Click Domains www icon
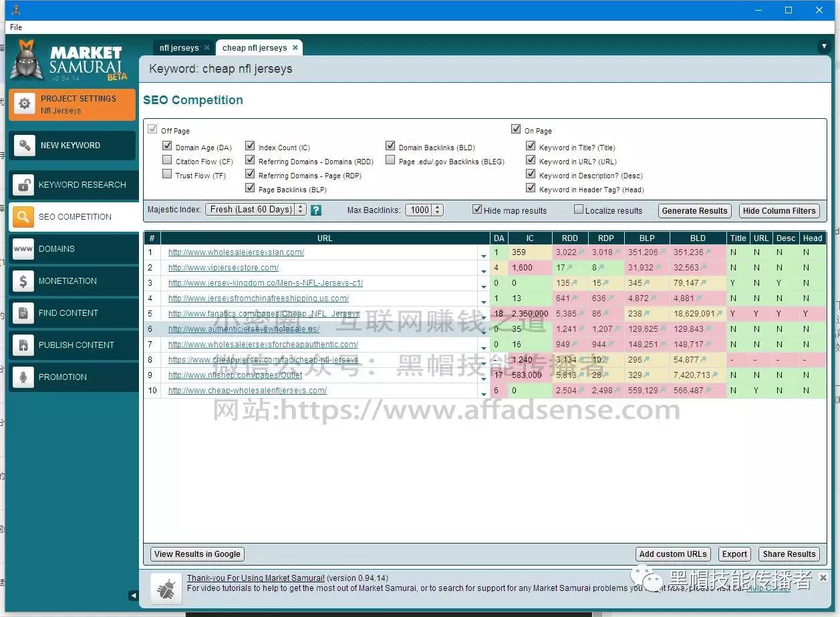Image resolution: width=840 pixels, height=617 pixels. click(23, 249)
